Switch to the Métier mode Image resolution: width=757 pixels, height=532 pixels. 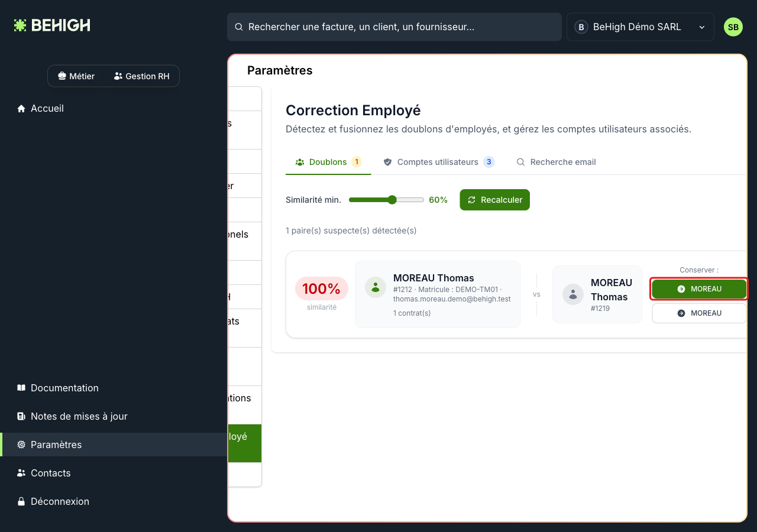tap(76, 76)
